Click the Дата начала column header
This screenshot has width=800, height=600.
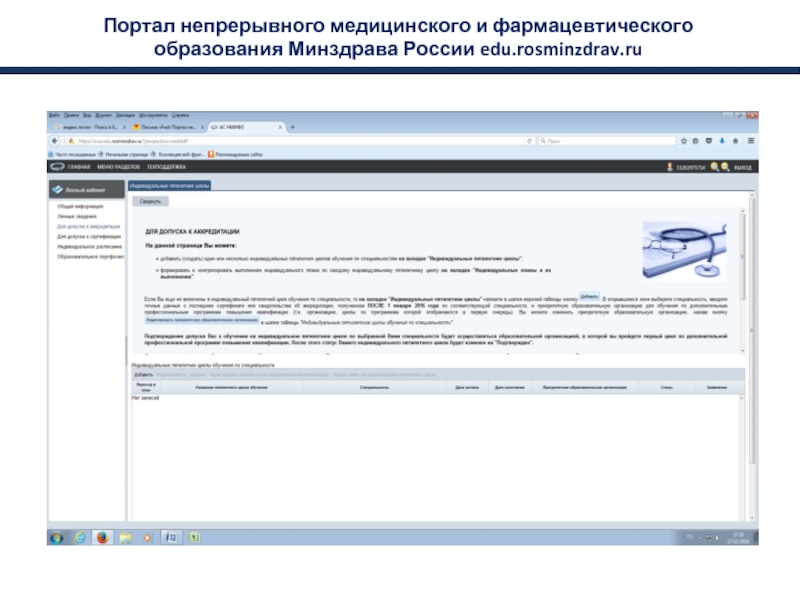coord(467,387)
